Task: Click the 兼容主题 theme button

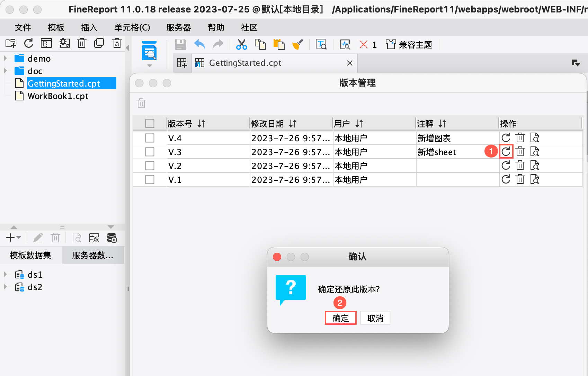Action: pyautogui.click(x=409, y=45)
